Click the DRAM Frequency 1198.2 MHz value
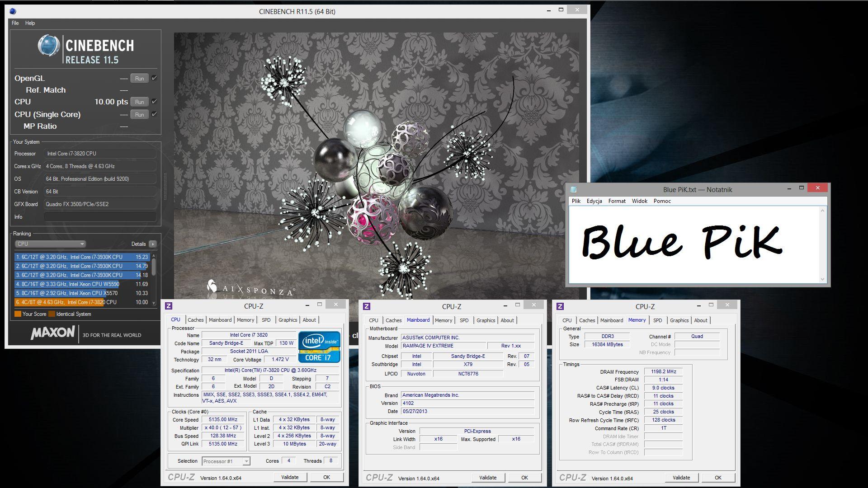 [x=663, y=372]
